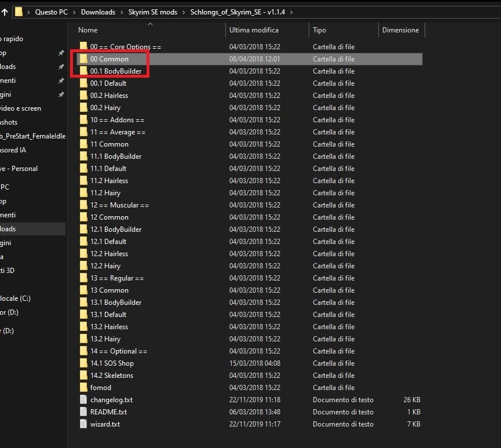Select the 13 == Regular == folder

pos(116,278)
